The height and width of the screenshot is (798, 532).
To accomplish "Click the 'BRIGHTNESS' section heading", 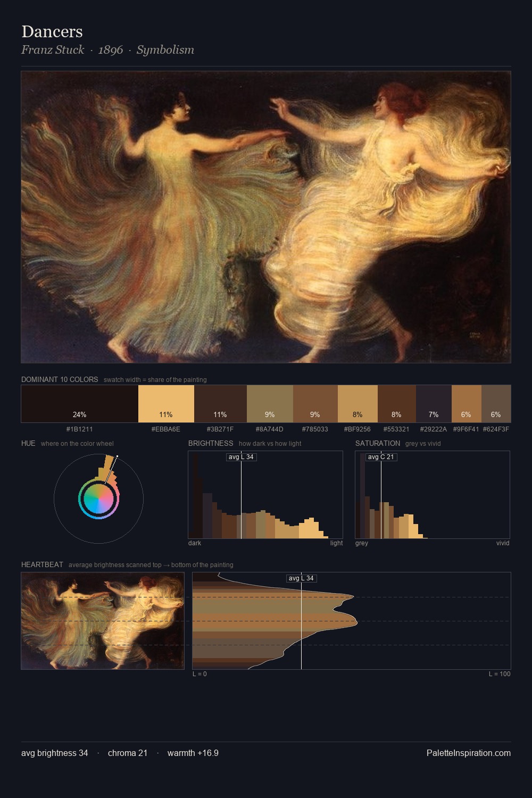I will (211, 443).
